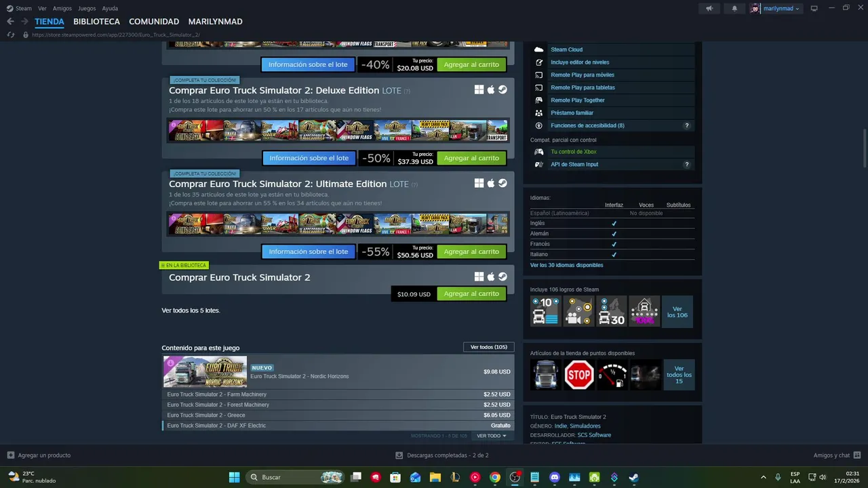Switch to Big Picture mode icon

[x=814, y=8]
